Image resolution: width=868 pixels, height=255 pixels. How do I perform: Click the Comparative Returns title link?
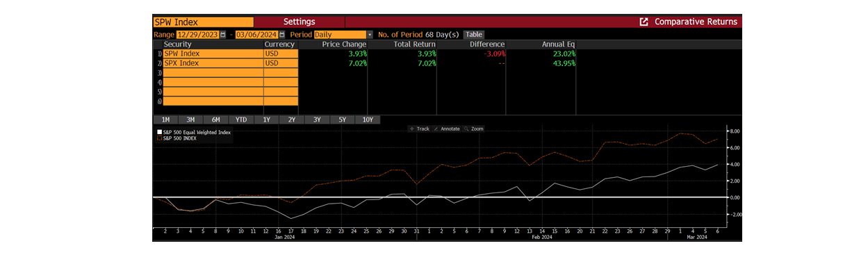pyautogui.click(x=696, y=22)
